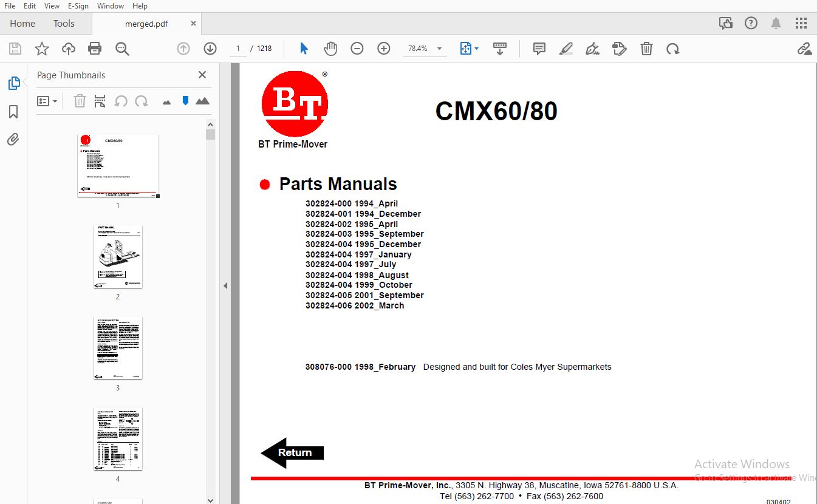Collapse the left navigation pane arrow
817x504 pixels.
pos(225,285)
